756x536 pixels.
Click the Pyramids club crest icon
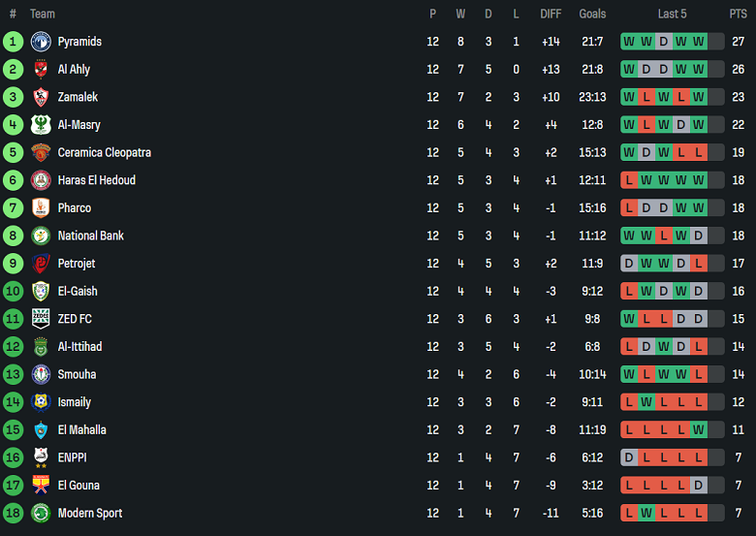[x=41, y=42]
